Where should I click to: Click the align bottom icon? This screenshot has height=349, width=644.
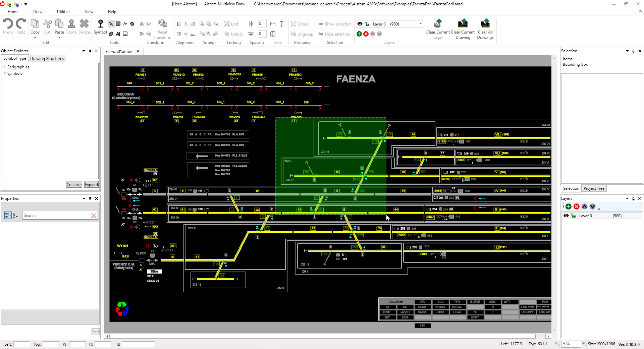tap(193, 34)
